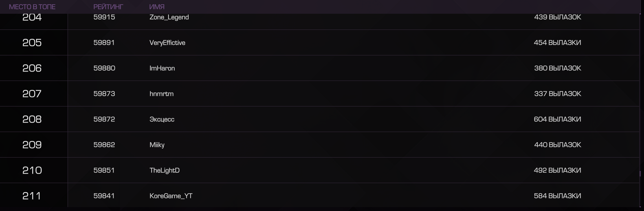Click the hnmrtm player name
Image resolution: width=644 pixels, height=211 pixels.
tap(161, 94)
